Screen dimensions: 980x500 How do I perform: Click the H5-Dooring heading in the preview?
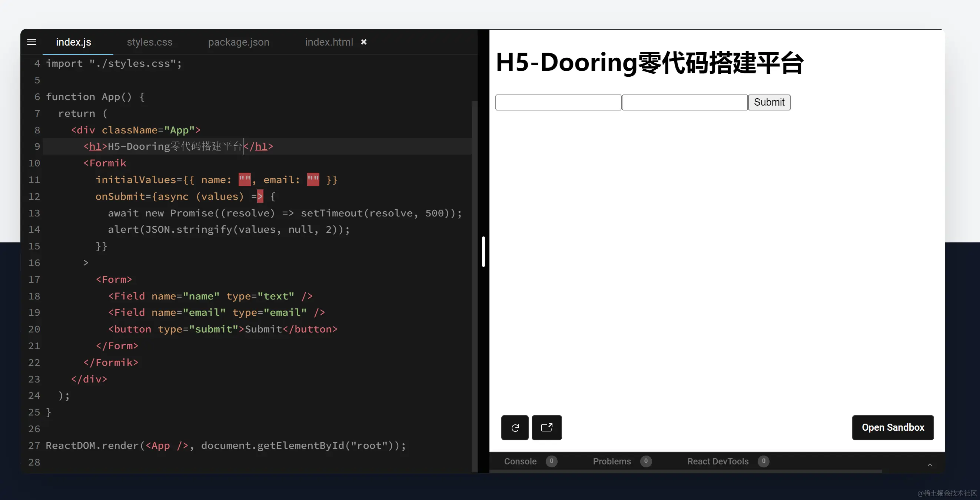click(x=650, y=63)
